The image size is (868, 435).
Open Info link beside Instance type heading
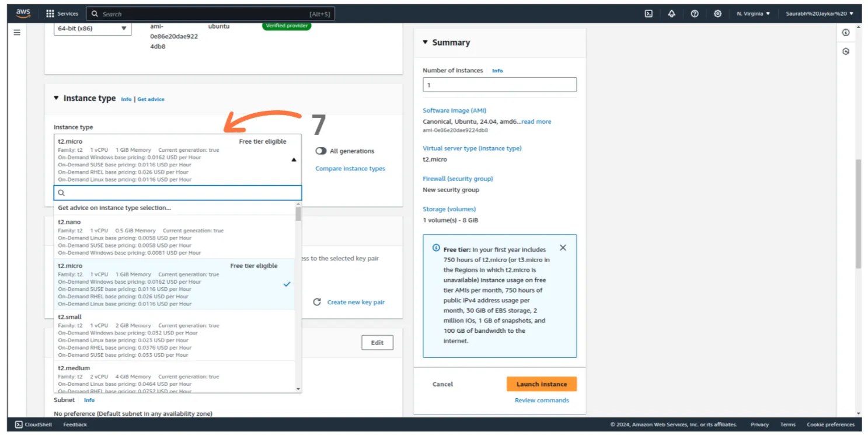coord(126,99)
